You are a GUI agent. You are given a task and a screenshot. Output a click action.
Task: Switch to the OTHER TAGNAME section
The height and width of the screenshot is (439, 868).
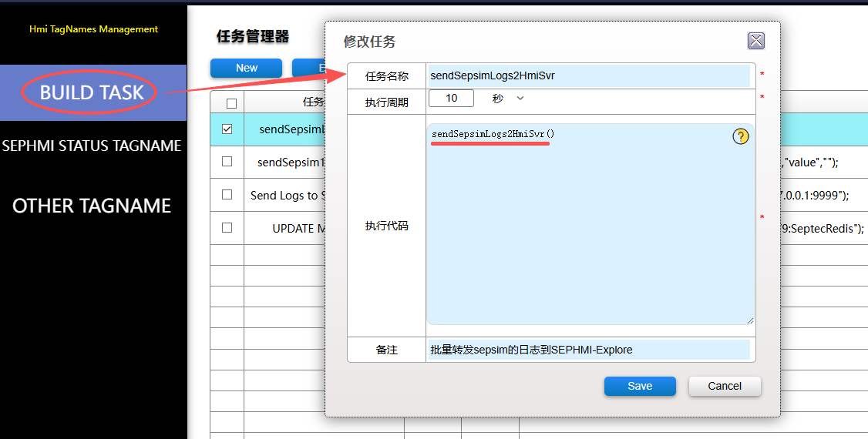(92, 206)
